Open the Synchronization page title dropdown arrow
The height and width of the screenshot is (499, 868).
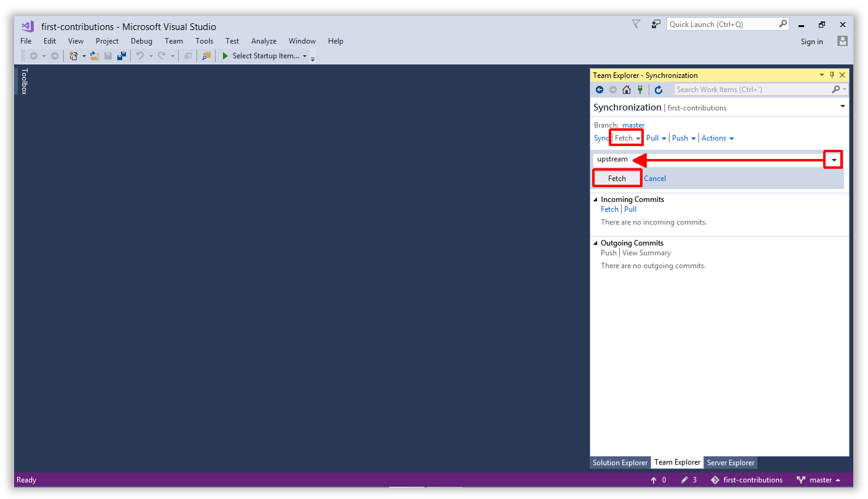(x=843, y=107)
